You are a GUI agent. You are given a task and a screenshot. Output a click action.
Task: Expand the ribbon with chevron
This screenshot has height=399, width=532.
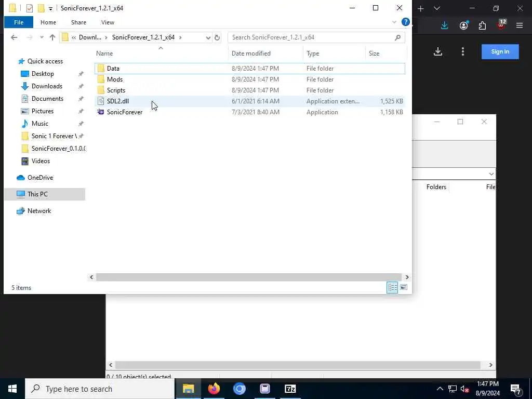[394, 22]
